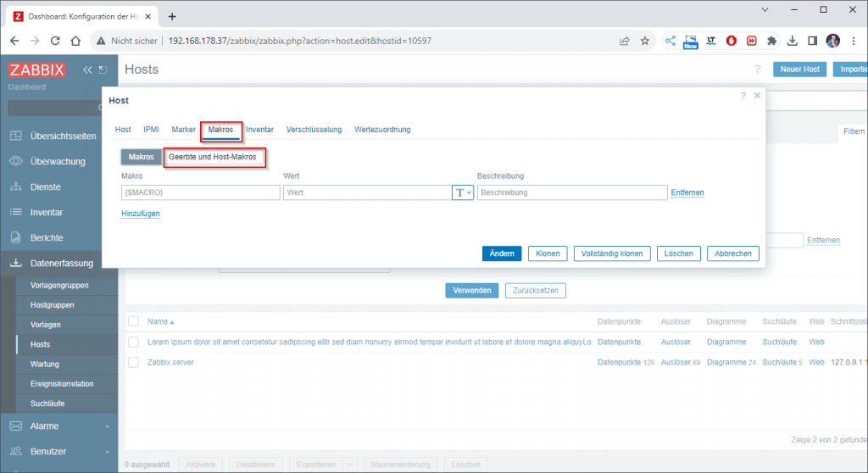Click the Alarme envelope icon in sidebar

[x=15, y=426]
